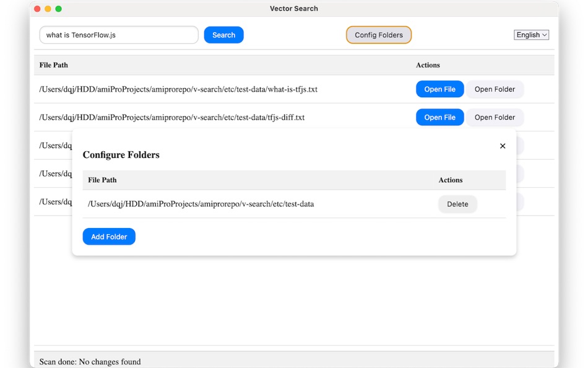Viewport: 588px width, 368px height.
Task: Click the Vector Search title bar
Action: pyautogui.click(x=294, y=9)
